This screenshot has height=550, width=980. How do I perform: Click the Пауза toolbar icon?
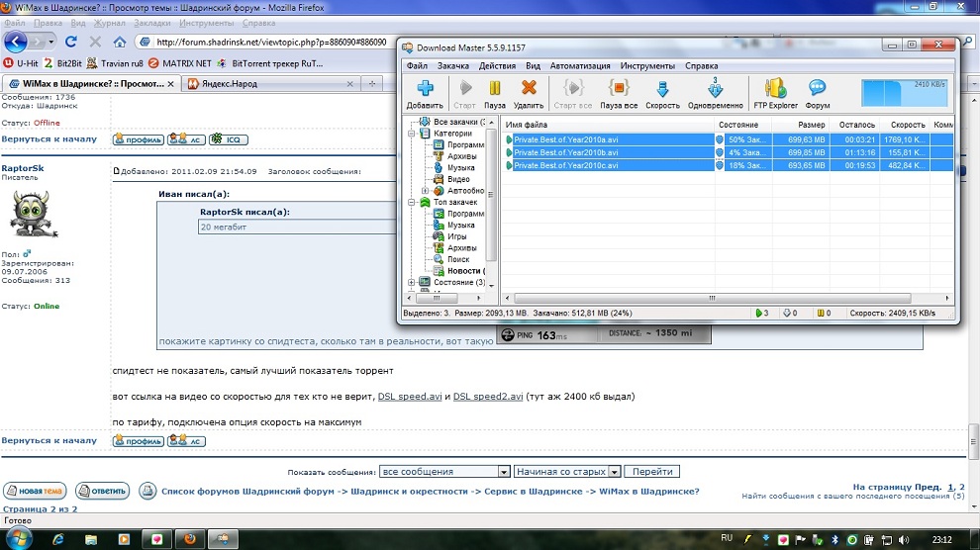click(x=494, y=88)
